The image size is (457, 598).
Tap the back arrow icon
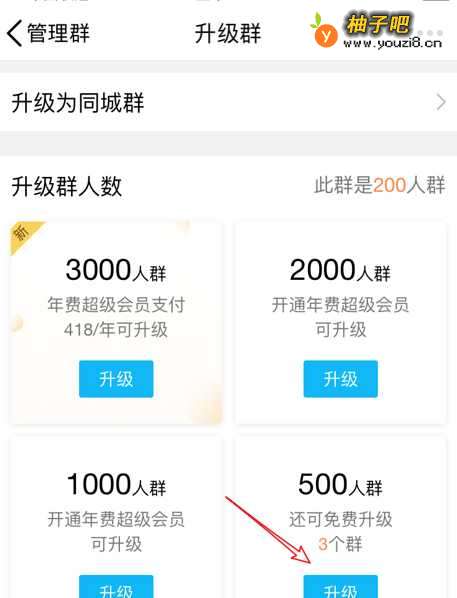(15, 34)
